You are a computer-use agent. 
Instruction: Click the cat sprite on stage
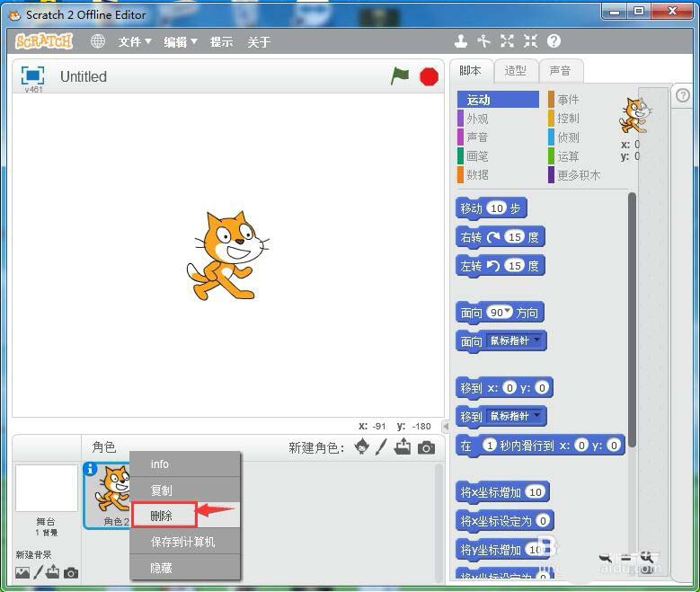click(227, 256)
